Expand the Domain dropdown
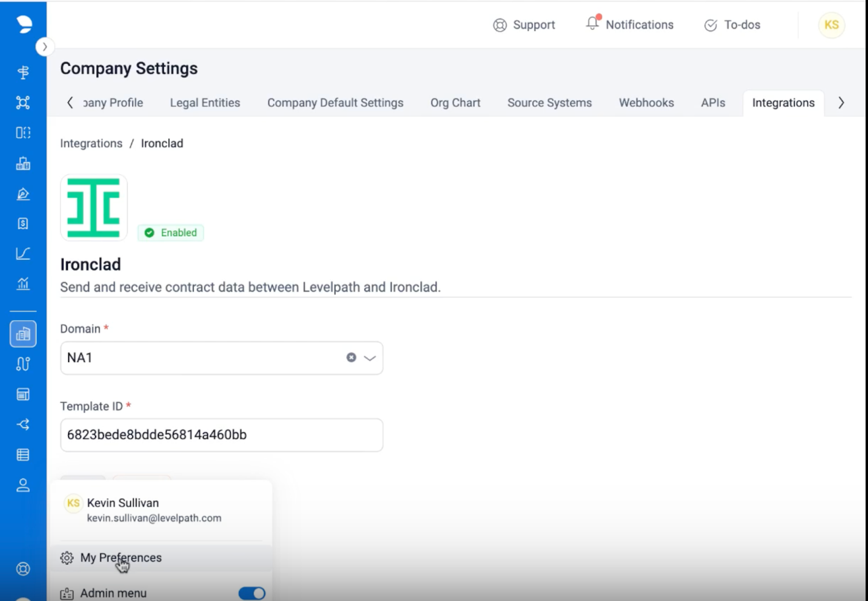Viewport: 868px width, 601px height. [x=370, y=358]
